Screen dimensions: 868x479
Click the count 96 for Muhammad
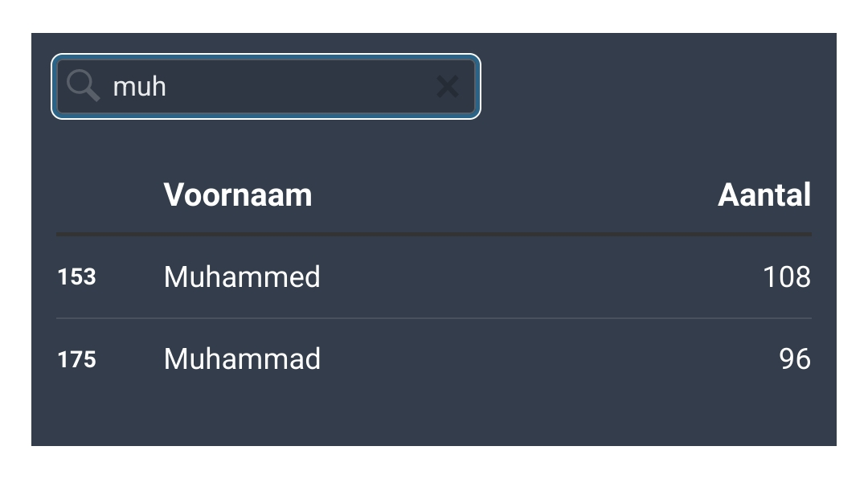pyautogui.click(x=794, y=358)
